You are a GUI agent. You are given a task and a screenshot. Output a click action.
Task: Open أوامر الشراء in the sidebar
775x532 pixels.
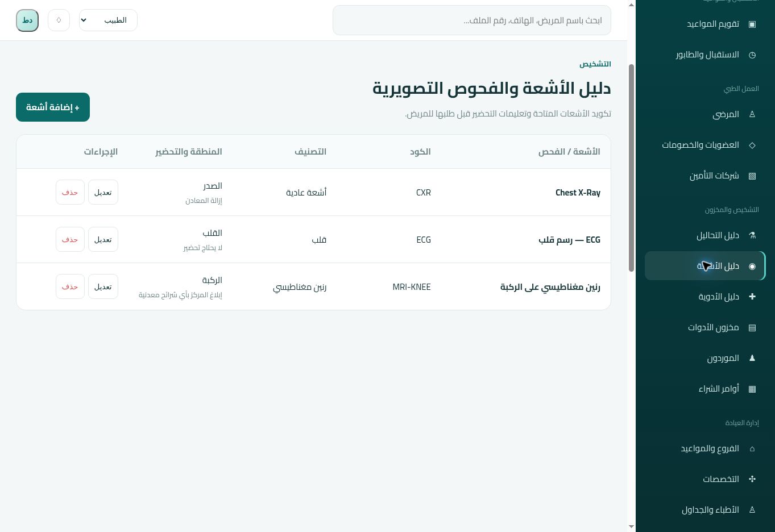coord(705,389)
